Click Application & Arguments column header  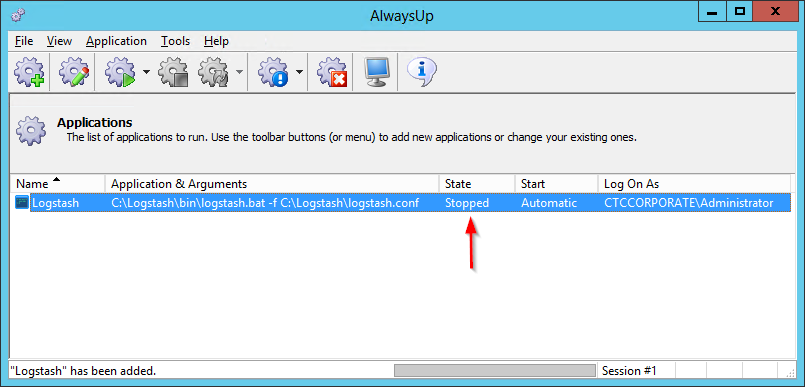coord(272,184)
